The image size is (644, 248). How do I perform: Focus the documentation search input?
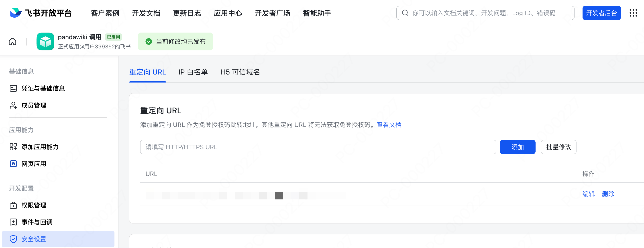(x=485, y=13)
